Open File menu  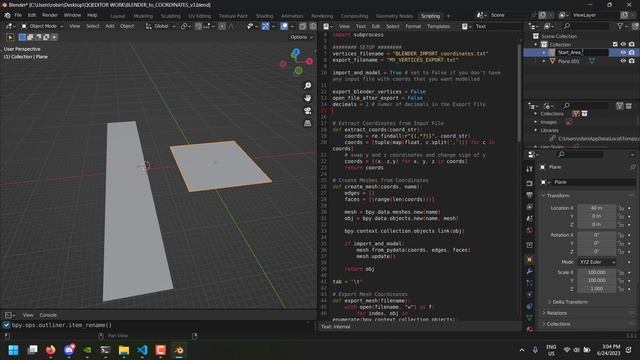click(x=18, y=15)
